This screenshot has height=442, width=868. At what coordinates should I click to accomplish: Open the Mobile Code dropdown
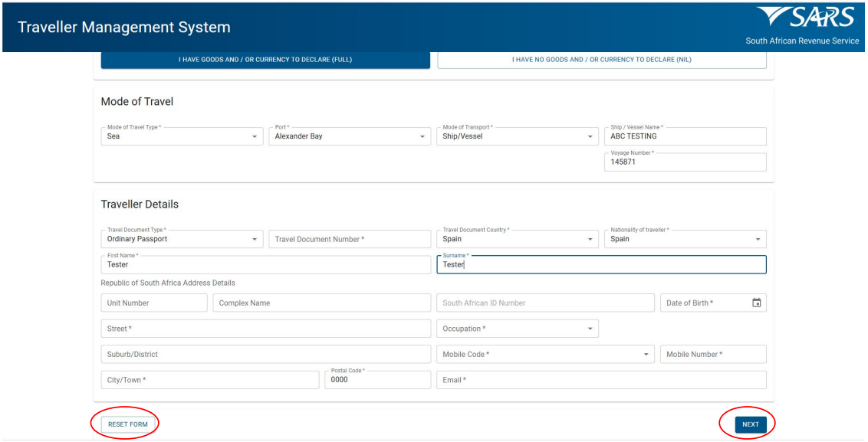[x=544, y=354]
